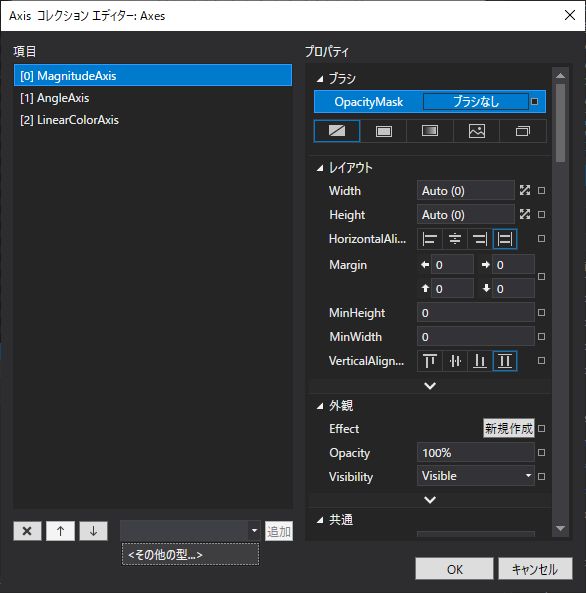The height and width of the screenshot is (593, 586).
Task: Set VerticalAlignment to Center
Action: pyautogui.click(x=455, y=361)
